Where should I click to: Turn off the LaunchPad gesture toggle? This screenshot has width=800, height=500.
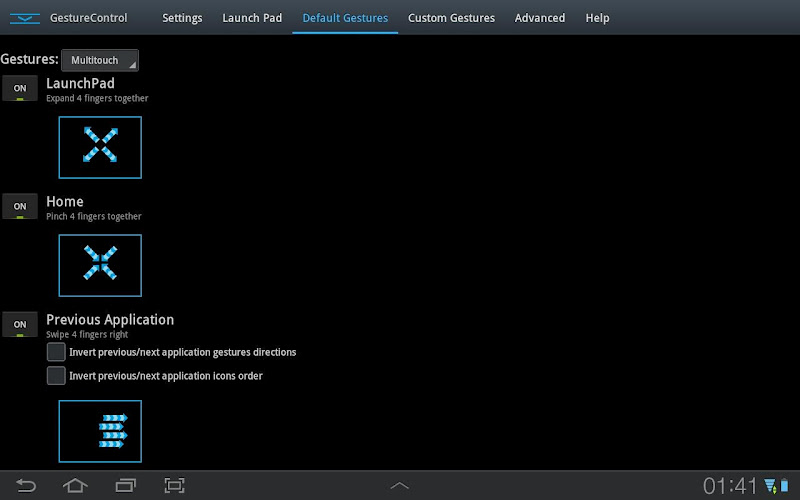20,88
